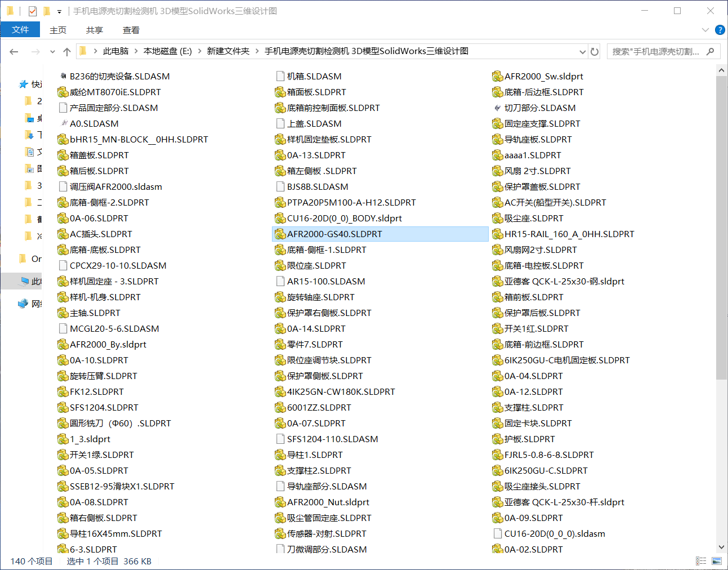The image size is (728, 570).
Task: Open the address bar history dropdown
Action: point(583,51)
